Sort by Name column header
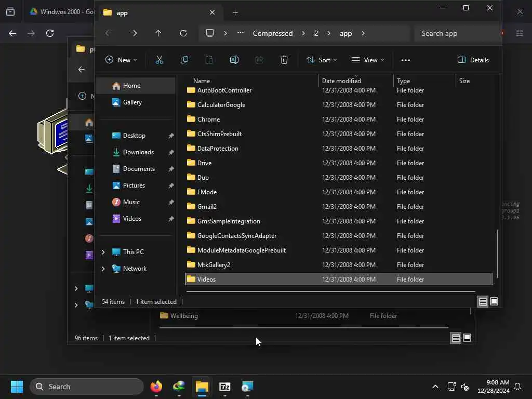Image resolution: width=532 pixels, height=399 pixels. coord(202,81)
